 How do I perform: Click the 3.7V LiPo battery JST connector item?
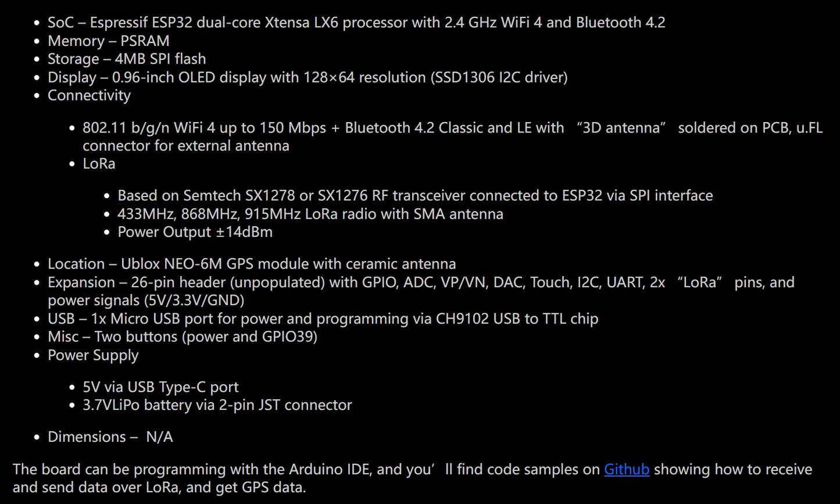pos(217,405)
